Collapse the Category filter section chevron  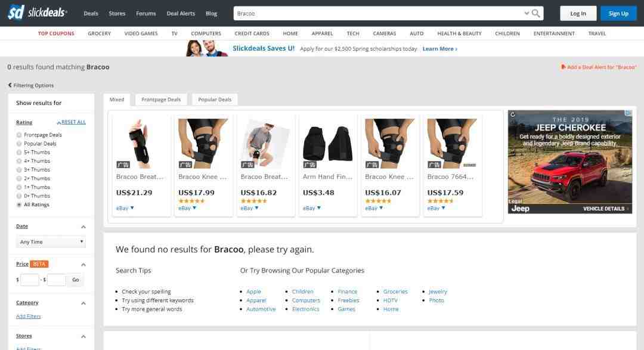[83, 303]
